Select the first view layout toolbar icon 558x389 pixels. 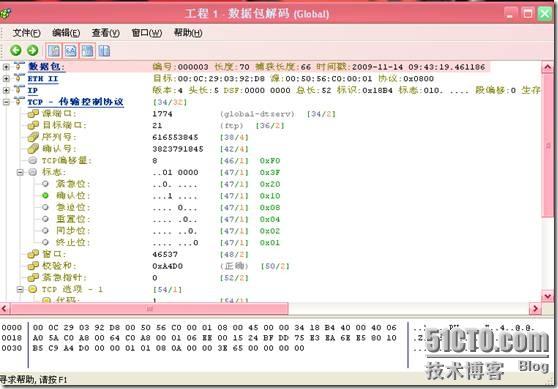(54, 51)
